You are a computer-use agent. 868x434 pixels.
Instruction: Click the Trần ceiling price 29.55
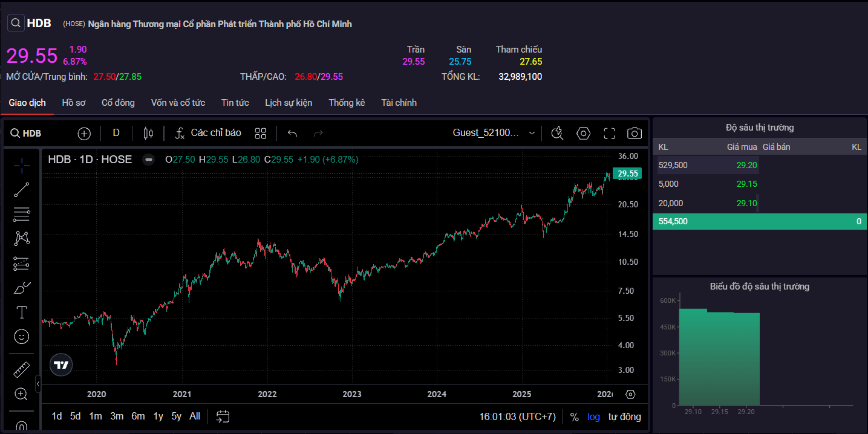(414, 62)
